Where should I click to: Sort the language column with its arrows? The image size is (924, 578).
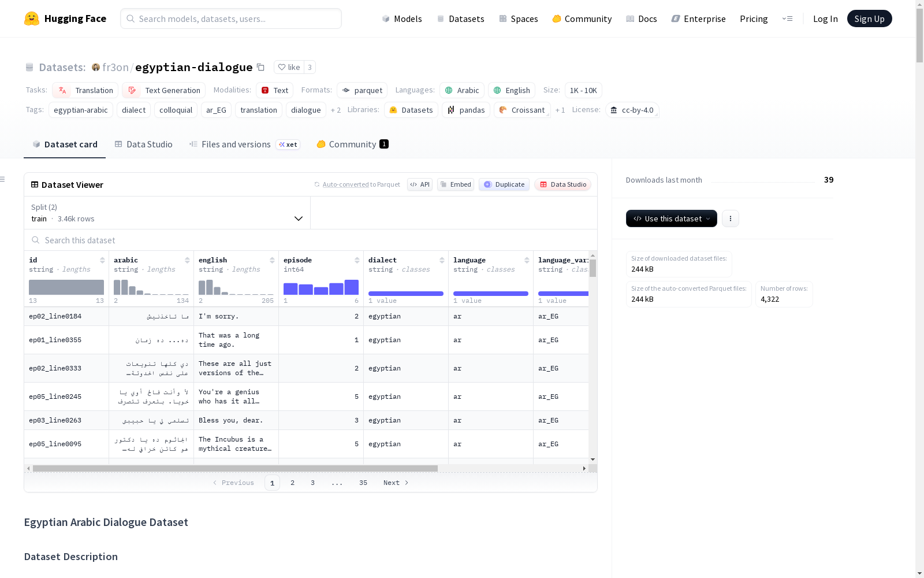pos(527,260)
